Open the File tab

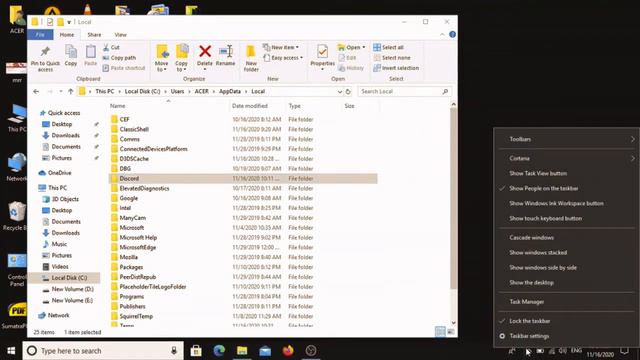tap(40, 35)
